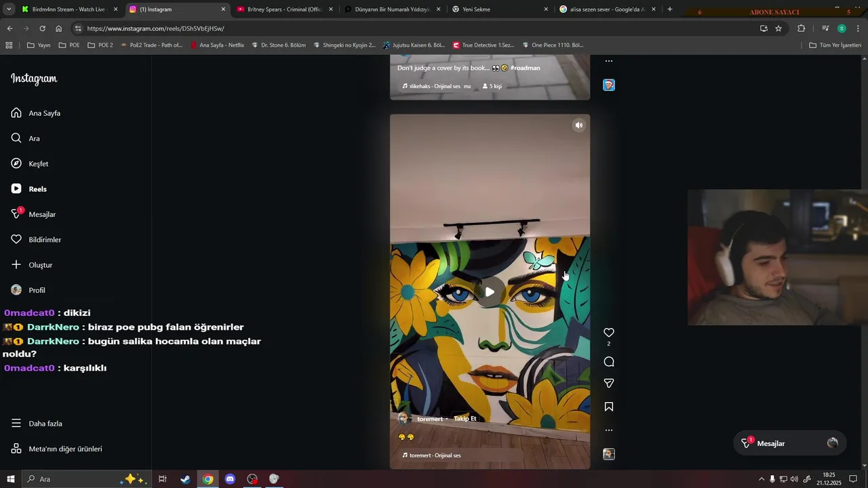
Task: Open Mesajlar in the left sidebar
Action: click(x=33, y=214)
